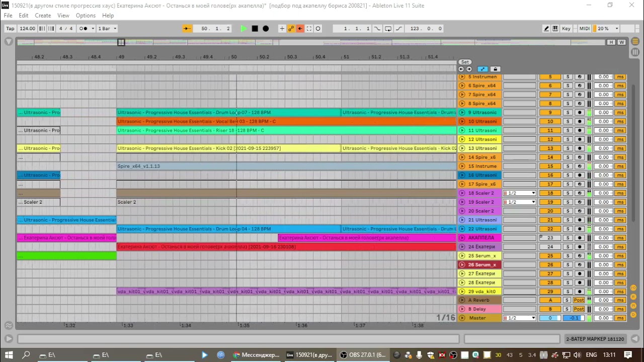The width and height of the screenshot is (644, 362).
Task: Click track delay 0.00 field of track 9
Action: point(603,113)
